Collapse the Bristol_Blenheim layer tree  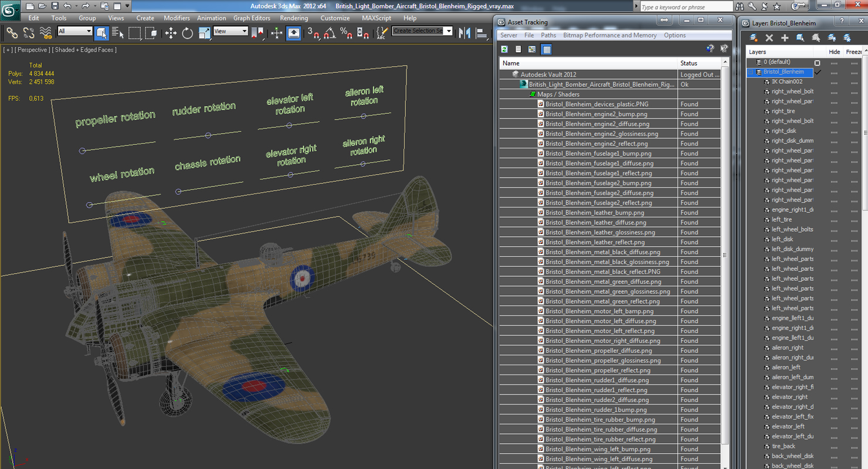[750, 72]
